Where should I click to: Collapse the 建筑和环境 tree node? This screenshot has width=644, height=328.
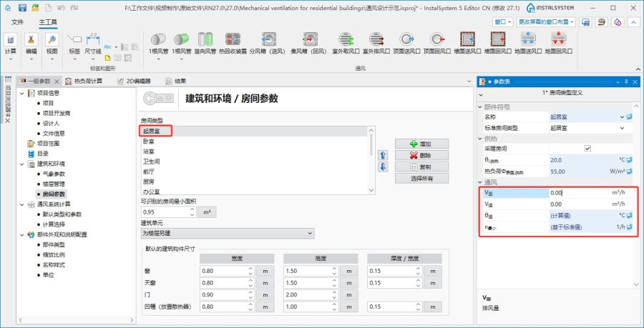coord(21,163)
